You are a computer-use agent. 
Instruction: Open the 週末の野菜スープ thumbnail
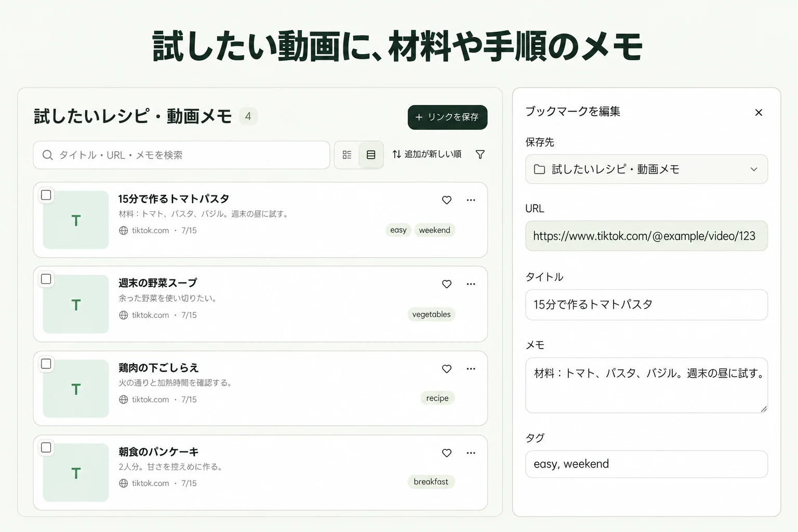76,304
